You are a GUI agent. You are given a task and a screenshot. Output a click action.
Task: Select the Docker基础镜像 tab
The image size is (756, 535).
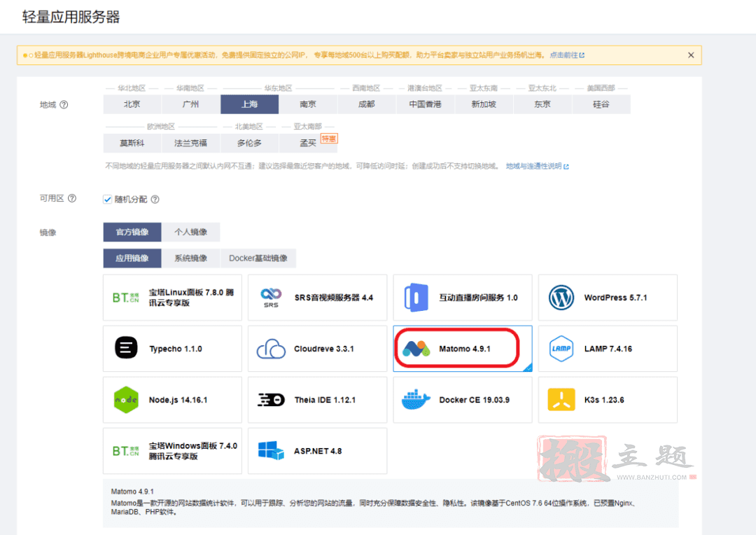258,258
